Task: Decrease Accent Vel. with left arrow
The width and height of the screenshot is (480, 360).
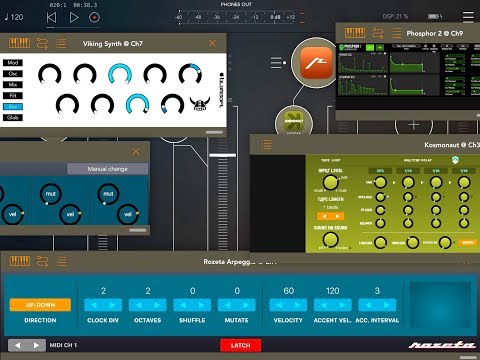Action: point(323,305)
